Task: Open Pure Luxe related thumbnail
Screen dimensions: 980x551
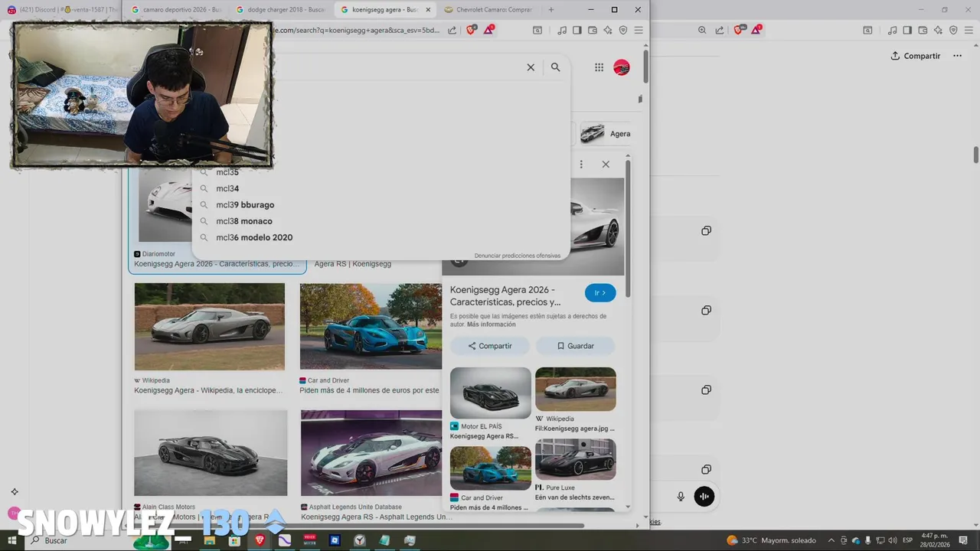Action: (x=575, y=459)
